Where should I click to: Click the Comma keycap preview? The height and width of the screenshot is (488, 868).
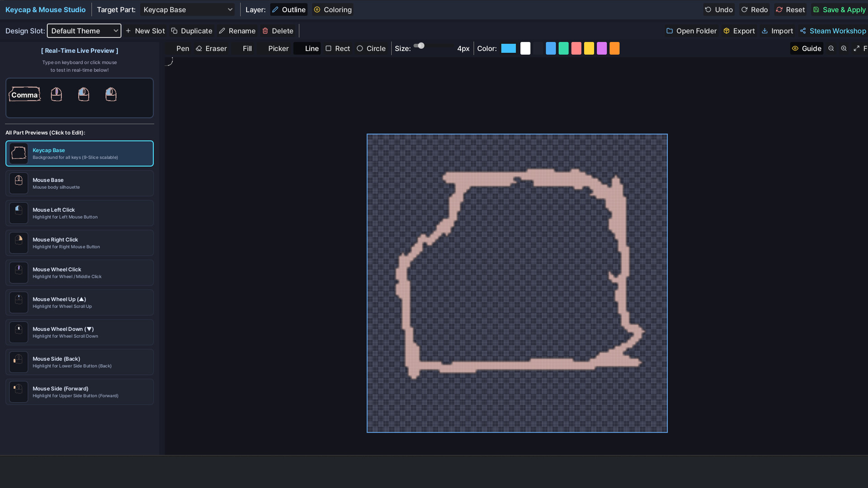click(x=24, y=94)
